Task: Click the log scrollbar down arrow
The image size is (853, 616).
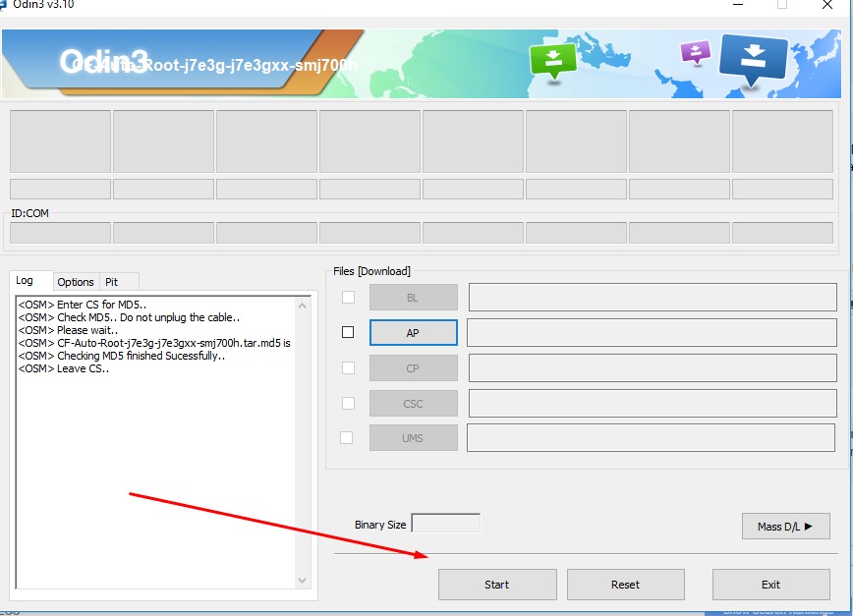Action: point(303,581)
